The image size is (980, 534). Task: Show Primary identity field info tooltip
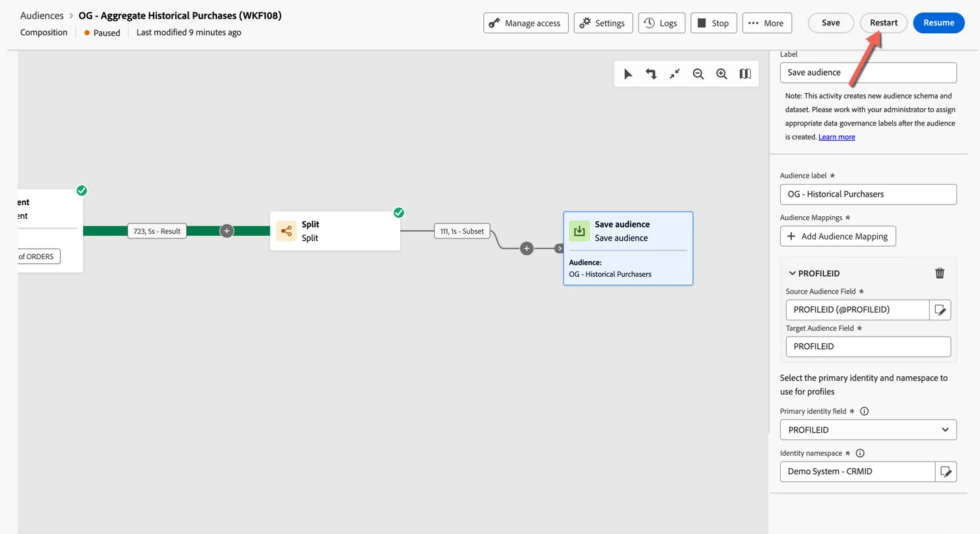(864, 412)
